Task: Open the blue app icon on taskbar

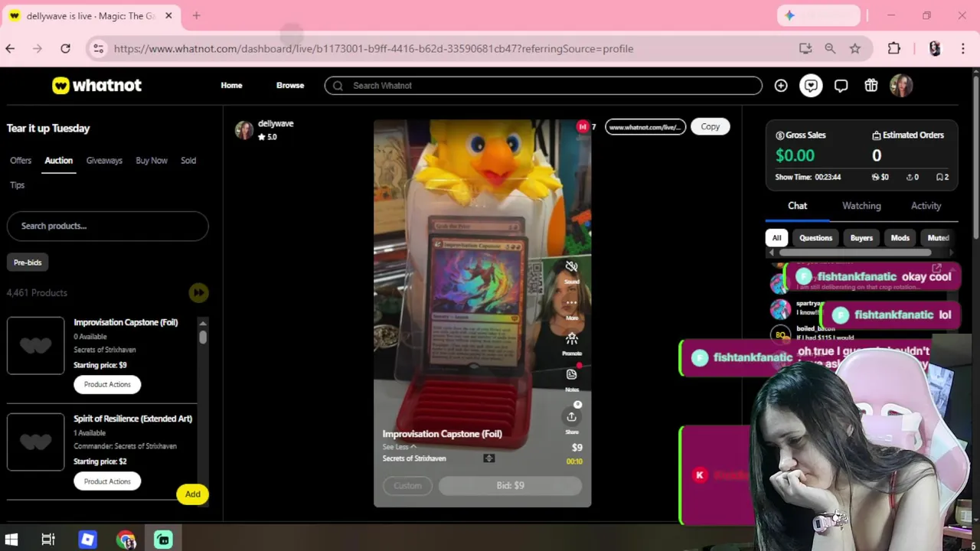Action: tap(87, 540)
